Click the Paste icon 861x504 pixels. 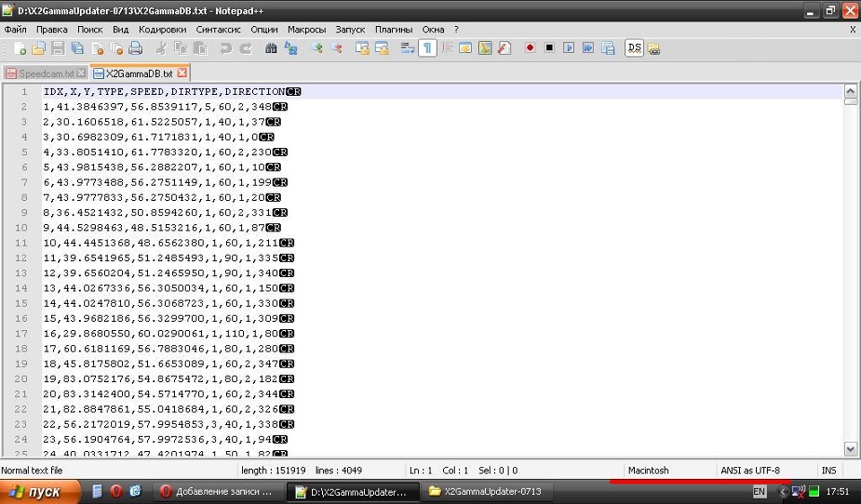[200, 48]
